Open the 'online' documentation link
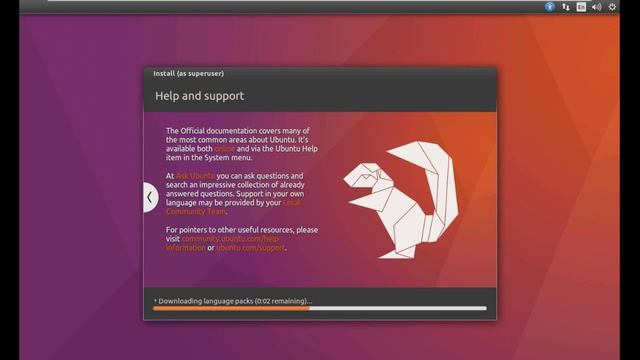 [224, 149]
